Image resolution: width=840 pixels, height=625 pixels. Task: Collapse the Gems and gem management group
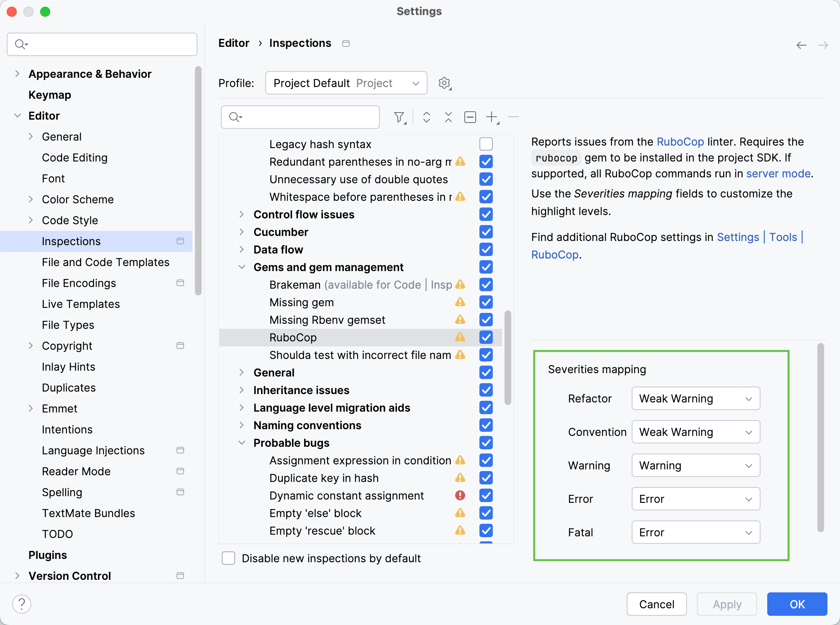tap(242, 267)
